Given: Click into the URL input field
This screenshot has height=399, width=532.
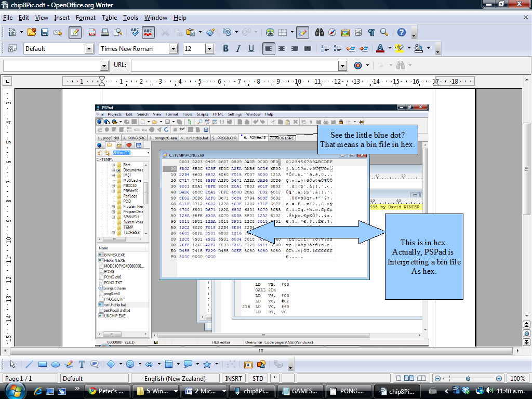Looking at the screenshot, I should pyautogui.click(x=235, y=65).
